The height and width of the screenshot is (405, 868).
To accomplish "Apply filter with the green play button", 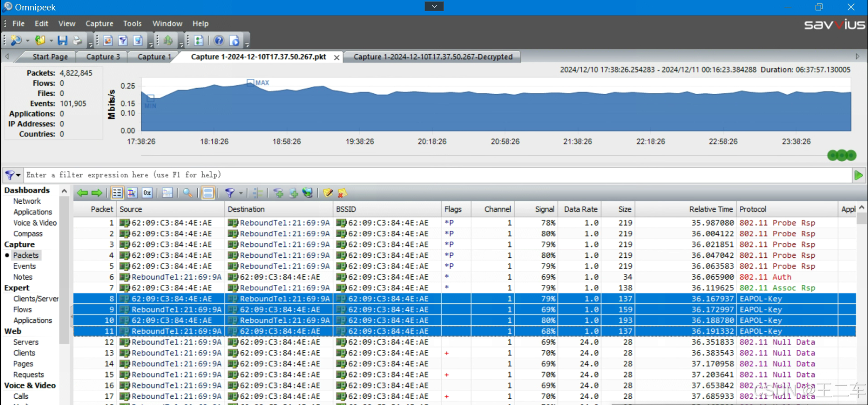I will 859,175.
